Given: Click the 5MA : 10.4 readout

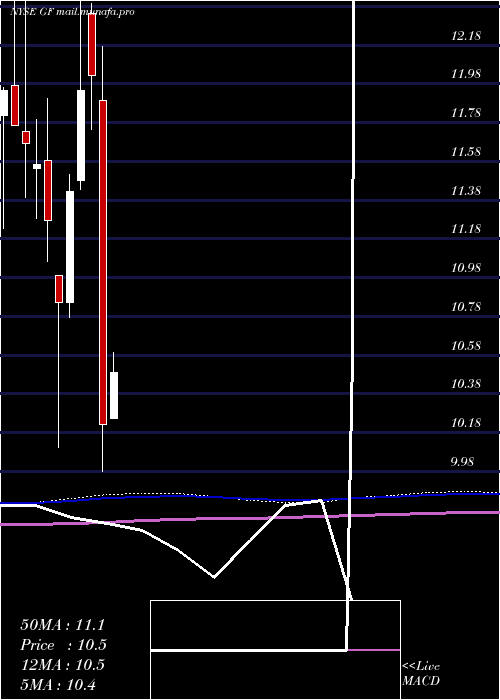Looking at the screenshot, I should (x=58, y=684).
